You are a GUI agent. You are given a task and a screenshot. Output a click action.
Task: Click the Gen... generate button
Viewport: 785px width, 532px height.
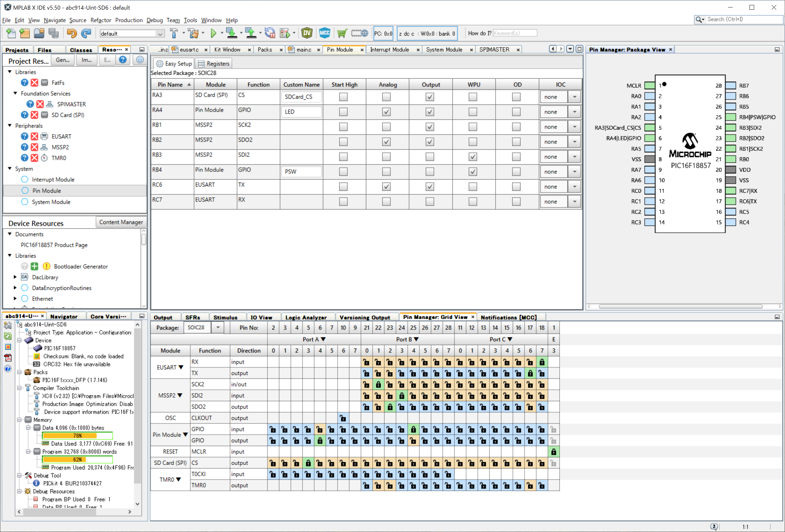click(x=63, y=60)
